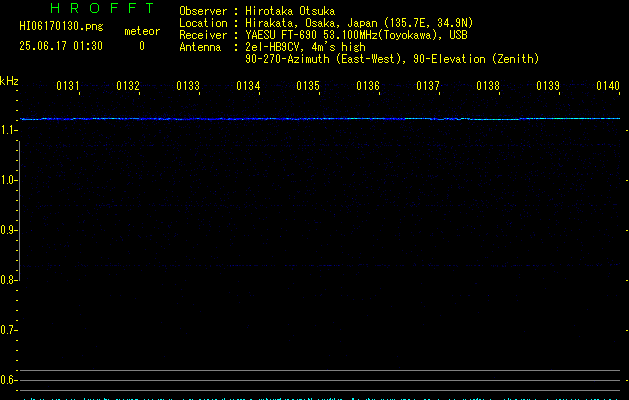Viewport: 629px width, 400px height.
Task: Select the file name HI06170130.png
Action: 61,26
